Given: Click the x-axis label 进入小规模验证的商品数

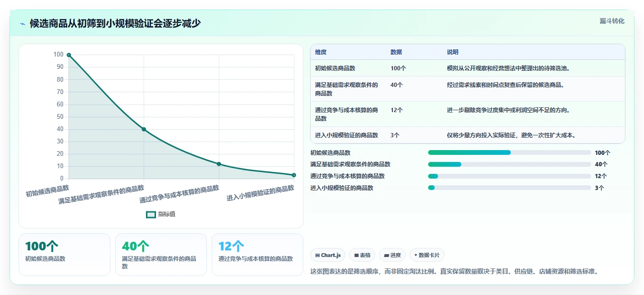Looking at the screenshot, I should [x=260, y=193].
